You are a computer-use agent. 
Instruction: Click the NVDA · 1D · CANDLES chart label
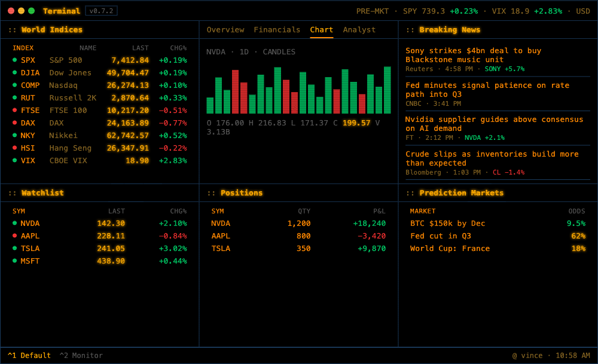coord(251,52)
